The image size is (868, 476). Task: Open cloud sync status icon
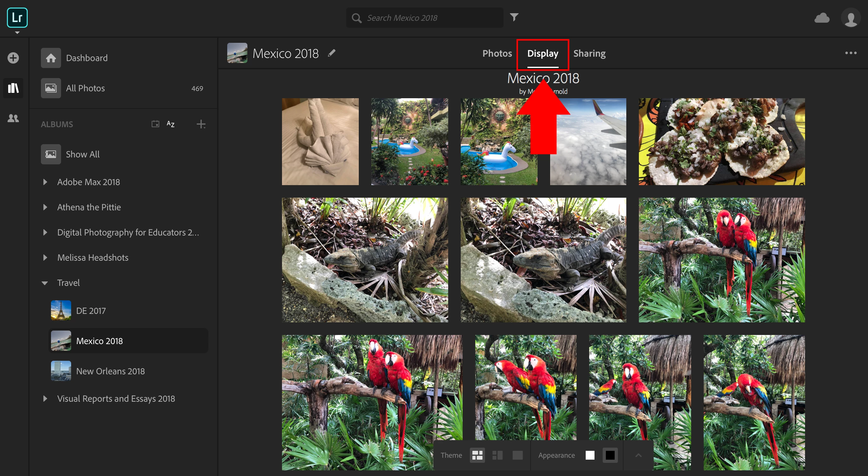[821, 18]
